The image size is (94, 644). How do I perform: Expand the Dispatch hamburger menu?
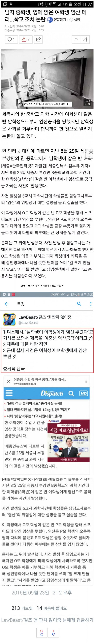(x=9, y=393)
